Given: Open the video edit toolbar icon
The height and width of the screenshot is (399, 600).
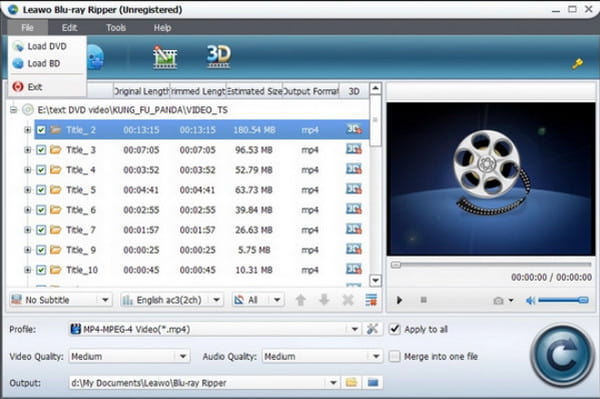Looking at the screenshot, I should [x=165, y=57].
